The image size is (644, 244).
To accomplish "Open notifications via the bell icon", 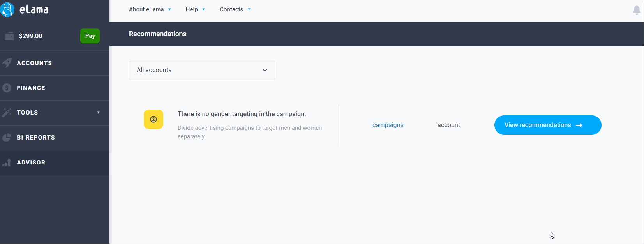I will pos(637,10).
